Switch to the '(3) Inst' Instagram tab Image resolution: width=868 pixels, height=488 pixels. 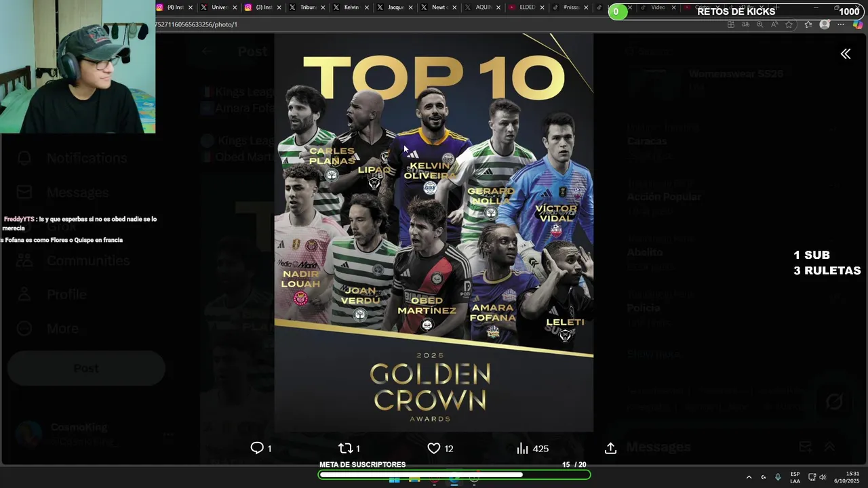pos(263,7)
